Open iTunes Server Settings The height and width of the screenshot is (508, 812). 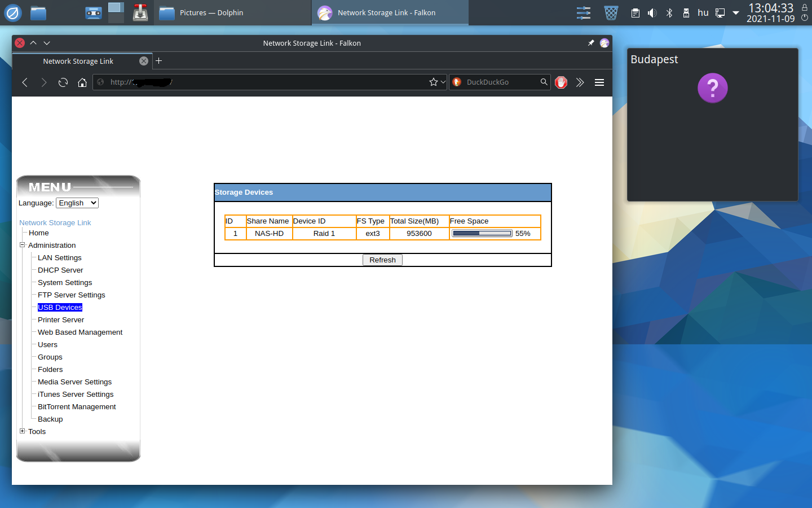click(x=76, y=395)
